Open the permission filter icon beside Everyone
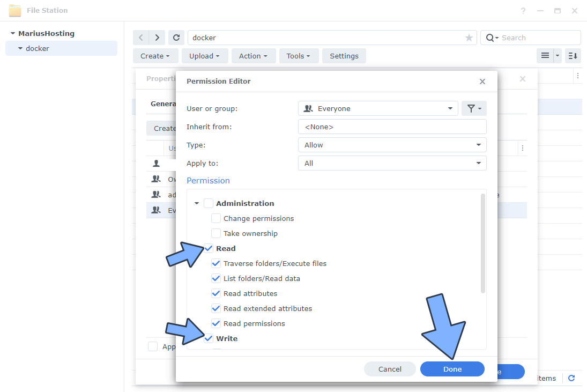This screenshot has width=587, height=392. (x=474, y=108)
